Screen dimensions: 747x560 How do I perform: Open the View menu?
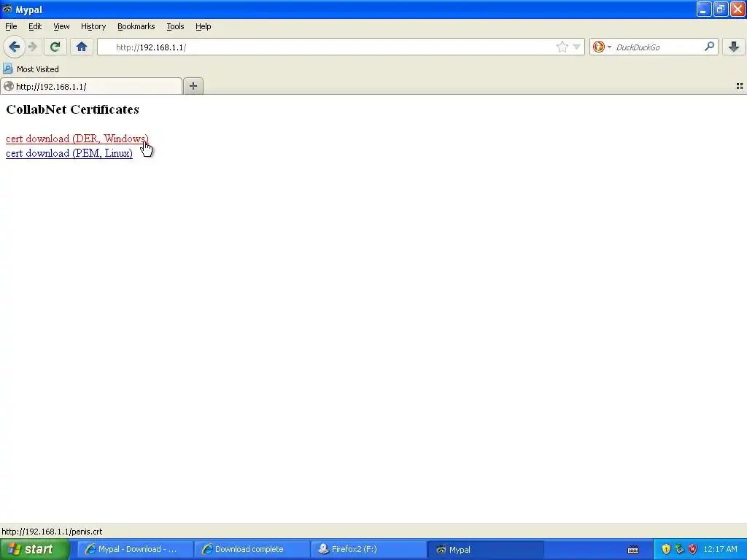[61, 26]
